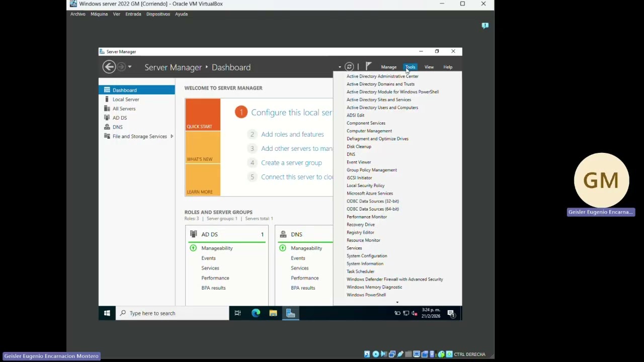This screenshot has width=644, height=362.
Task: Click the Windows taskbar search box
Action: click(172, 313)
